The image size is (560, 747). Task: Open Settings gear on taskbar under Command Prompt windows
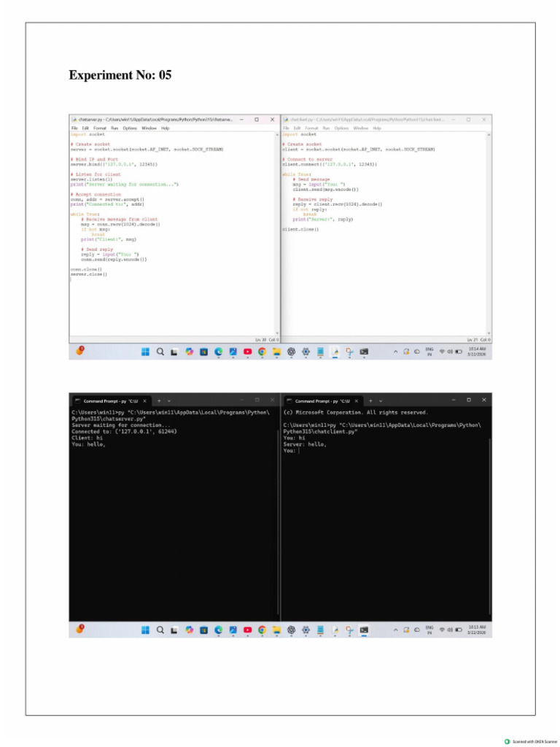tap(306, 630)
